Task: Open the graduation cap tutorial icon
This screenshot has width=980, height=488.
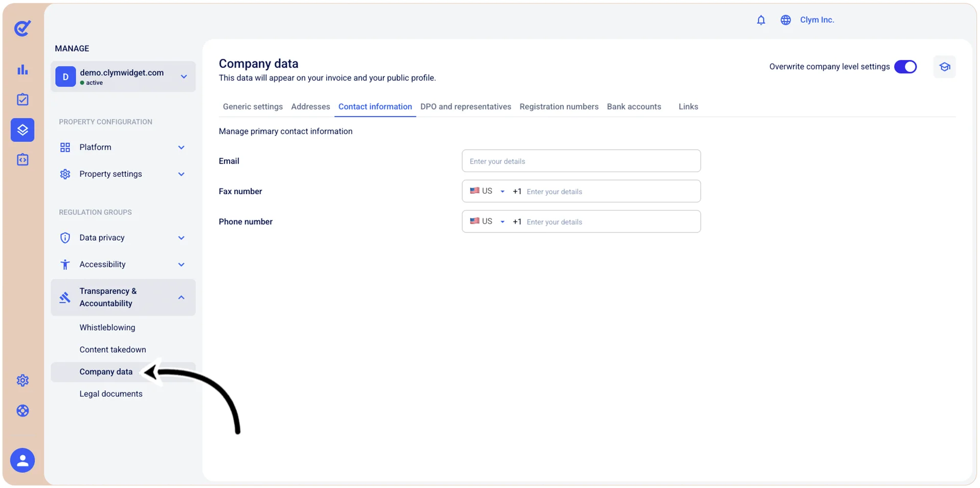Action: click(x=944, y=67)
